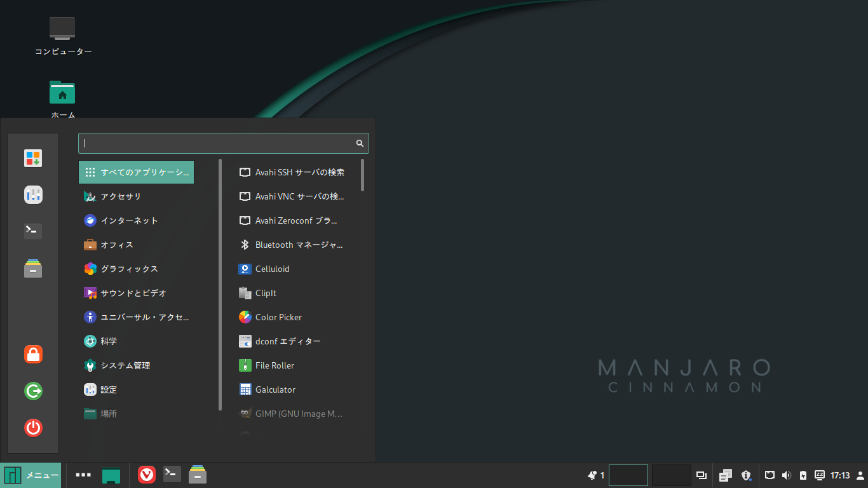Launch Galculator application
Screen dimensions: 868x488
(292, 390)
